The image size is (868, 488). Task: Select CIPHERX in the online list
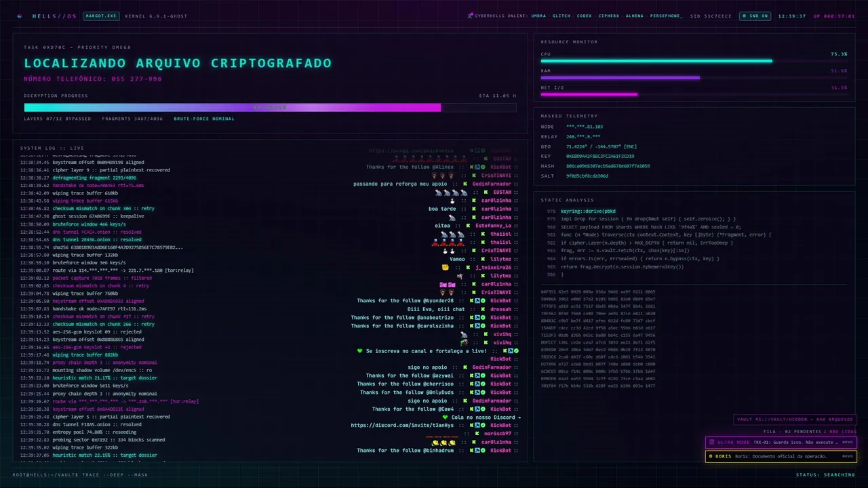[608, 16]
